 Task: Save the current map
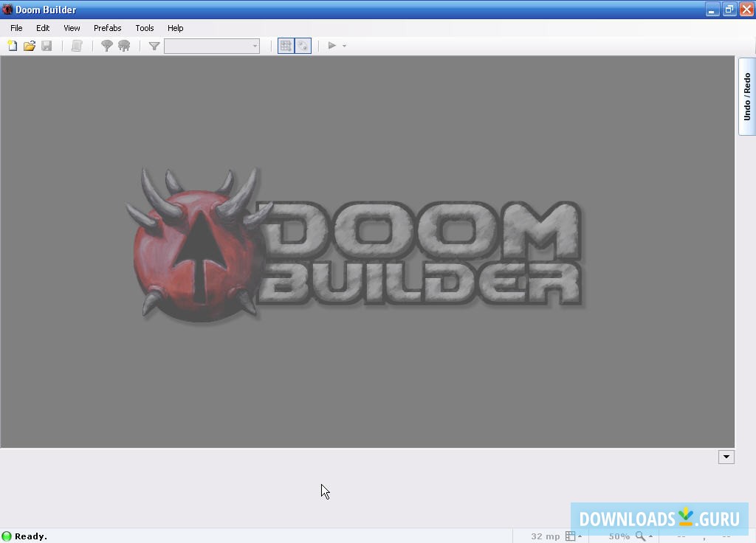click(47, 45)
